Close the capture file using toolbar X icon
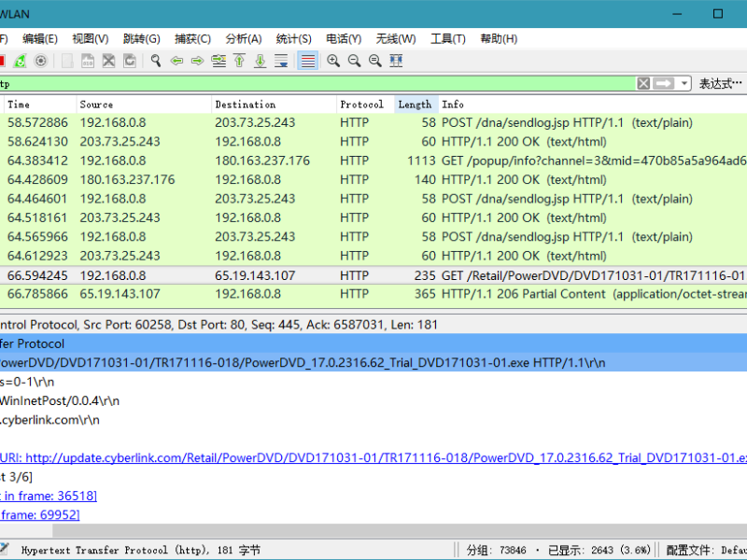This screenshot has width=747, height=560. point(108,61)
